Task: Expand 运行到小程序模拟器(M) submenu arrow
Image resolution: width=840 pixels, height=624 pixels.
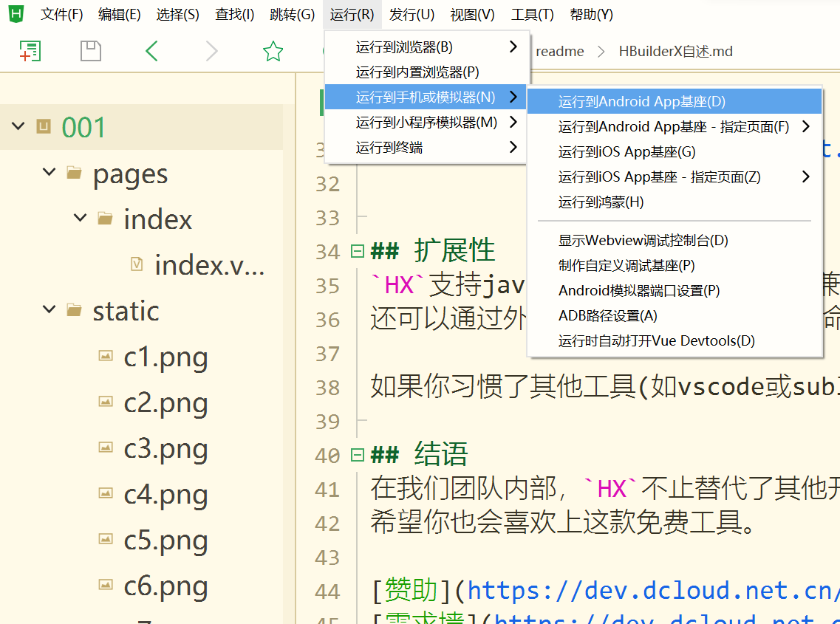Action: (513, 122)
